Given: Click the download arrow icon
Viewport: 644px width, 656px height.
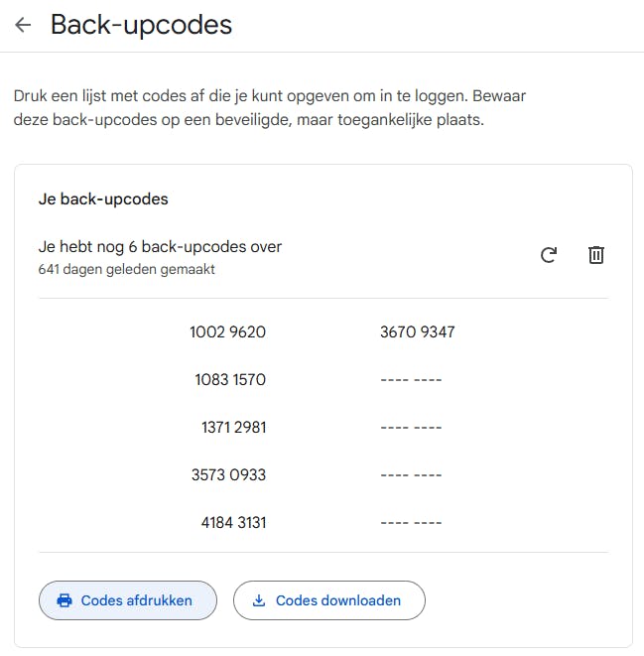Looking at the screenshot, I should pyautogui.click(x=260, y=600).
